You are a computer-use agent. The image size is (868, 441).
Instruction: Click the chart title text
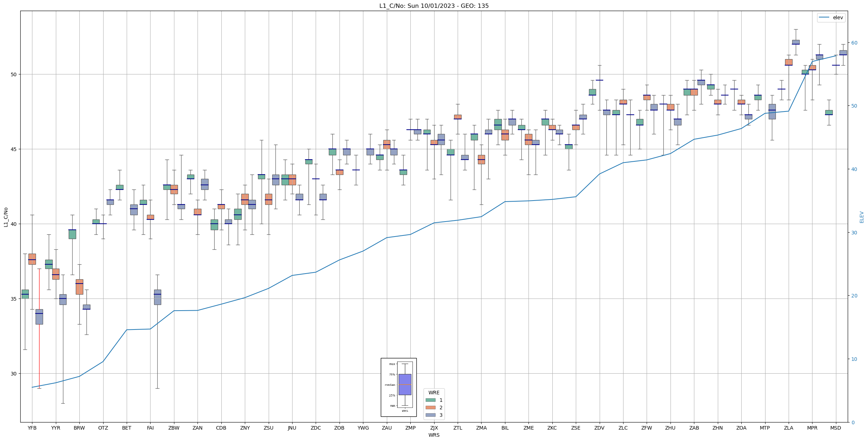coord(434,6)
